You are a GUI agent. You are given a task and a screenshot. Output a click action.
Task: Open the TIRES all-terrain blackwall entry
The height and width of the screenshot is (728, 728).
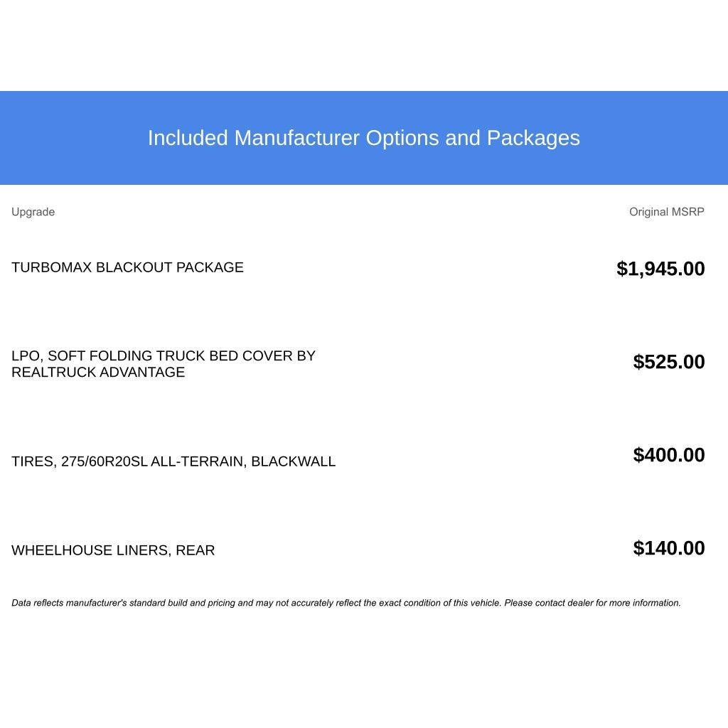coord(173,461)
